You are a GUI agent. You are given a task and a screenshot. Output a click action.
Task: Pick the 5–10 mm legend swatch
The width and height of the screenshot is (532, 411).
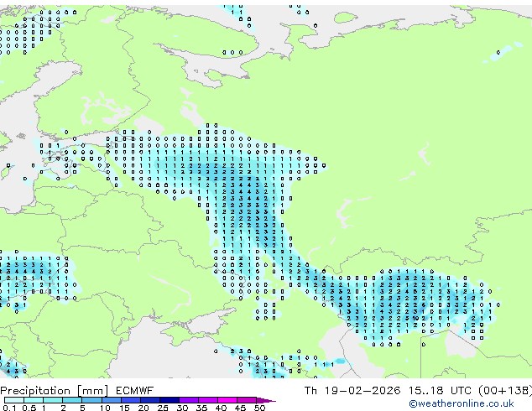[x=92, y=400]
